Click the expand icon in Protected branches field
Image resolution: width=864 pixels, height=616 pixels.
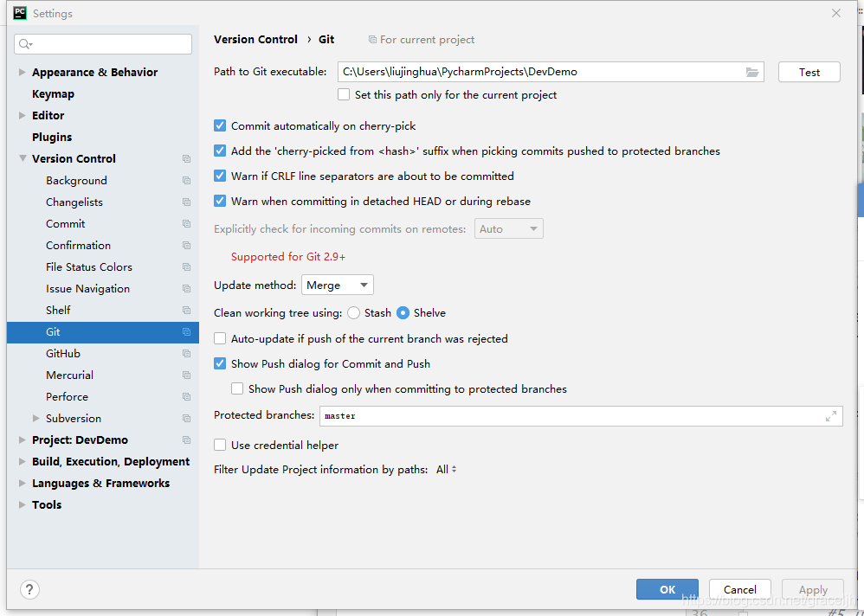831,416
